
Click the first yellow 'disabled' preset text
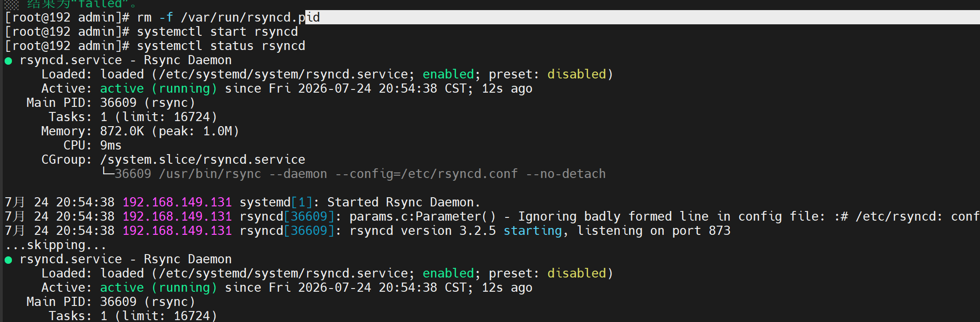(x=577, y=74)
